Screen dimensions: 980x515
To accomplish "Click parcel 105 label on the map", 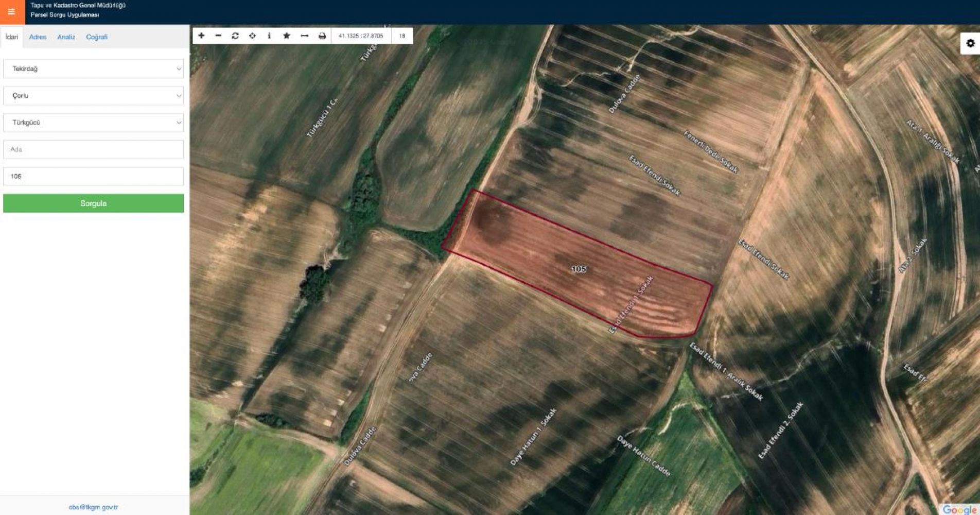I will 579,269.
